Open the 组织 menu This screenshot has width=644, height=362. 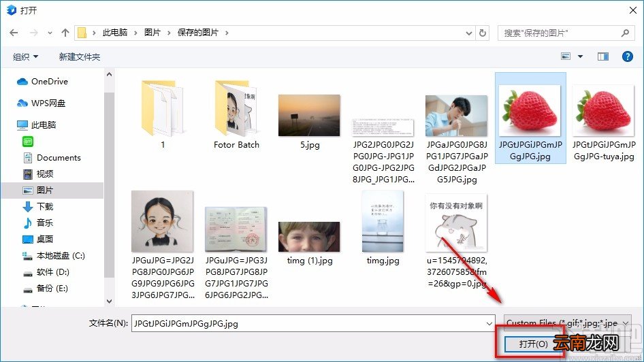tap(25, 56)
